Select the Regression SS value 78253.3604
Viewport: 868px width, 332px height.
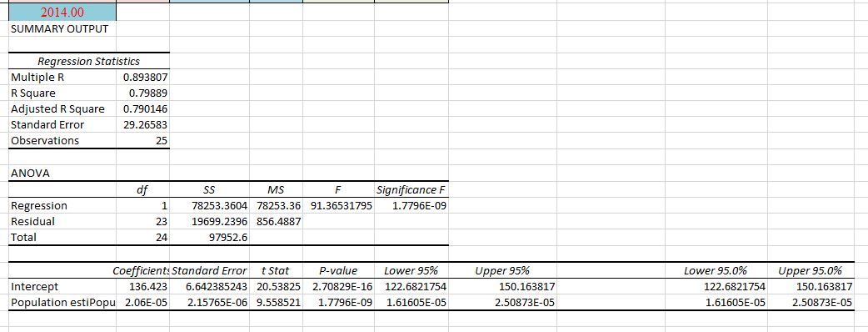210,206
